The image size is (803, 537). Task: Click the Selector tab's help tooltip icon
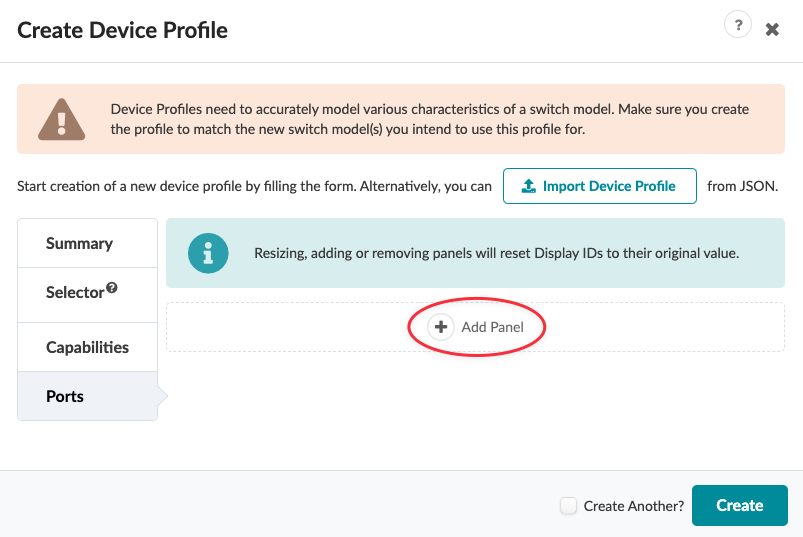[112, 288]
